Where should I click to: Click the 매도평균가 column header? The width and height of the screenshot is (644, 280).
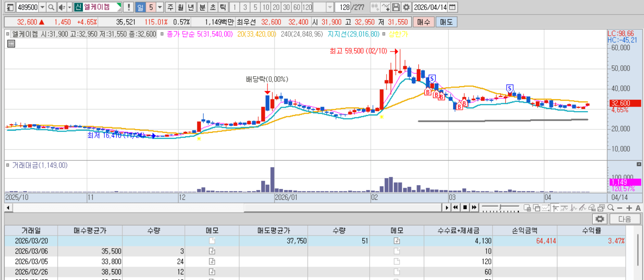274,230
